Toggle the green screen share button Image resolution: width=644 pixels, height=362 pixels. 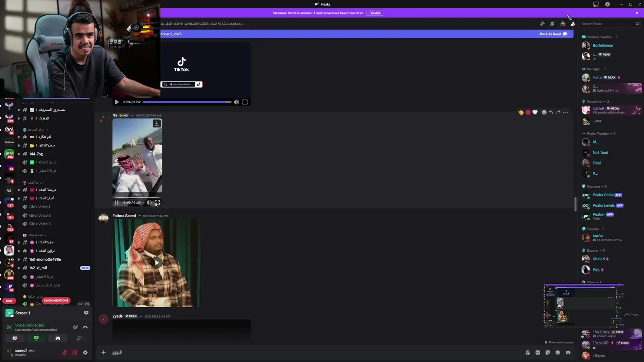tap(36, 338)
